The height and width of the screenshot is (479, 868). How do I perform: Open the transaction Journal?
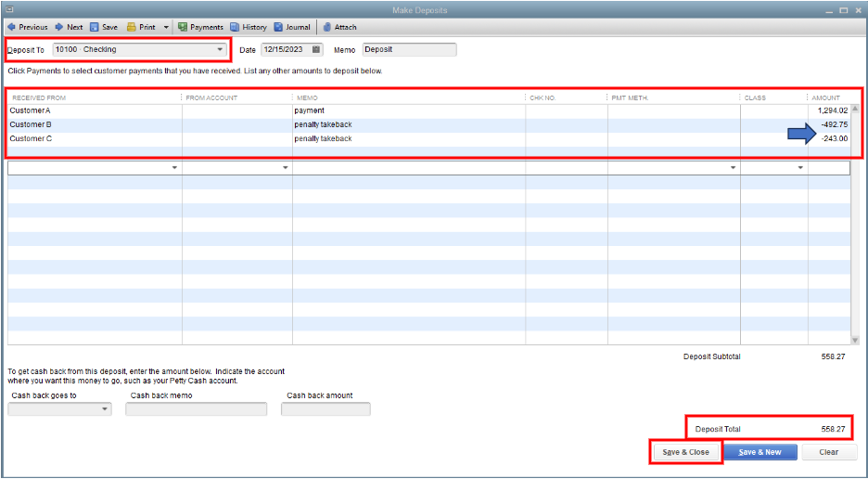click(292, 27)
